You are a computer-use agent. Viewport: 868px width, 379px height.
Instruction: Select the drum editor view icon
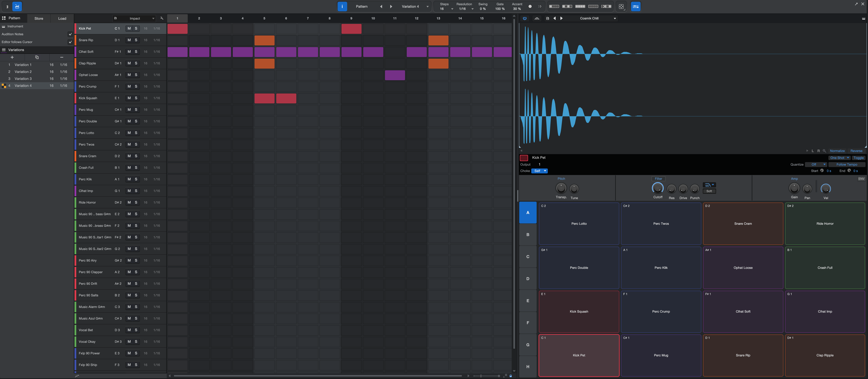click(17, 6)
